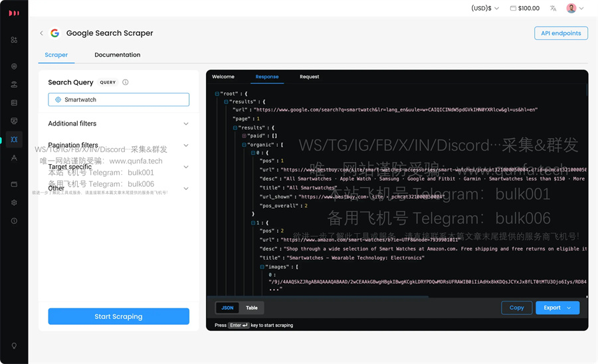598x364 pixels.
Task: Click the $100.00 wallet balance
Action: (x=525, y=9)
